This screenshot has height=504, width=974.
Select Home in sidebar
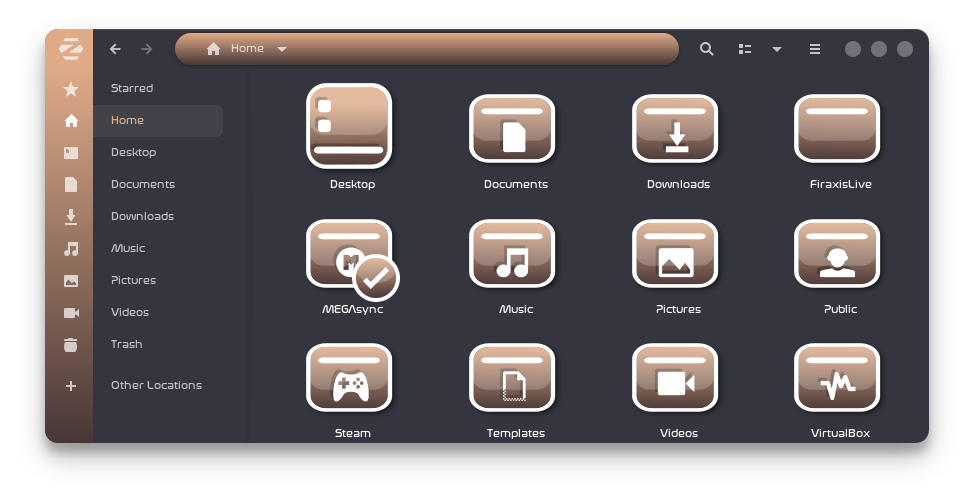click(x=158, y=121)
